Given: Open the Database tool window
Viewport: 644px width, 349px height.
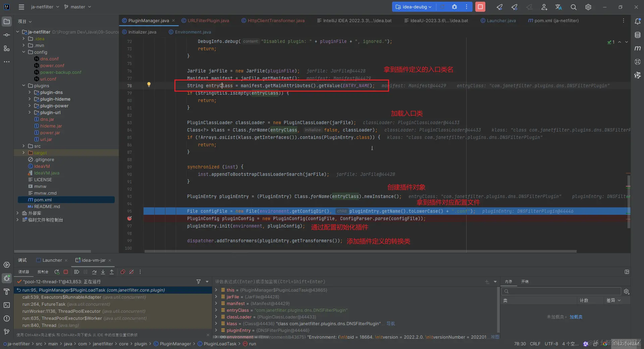Looking at the screenshot, I should point(638,35).
